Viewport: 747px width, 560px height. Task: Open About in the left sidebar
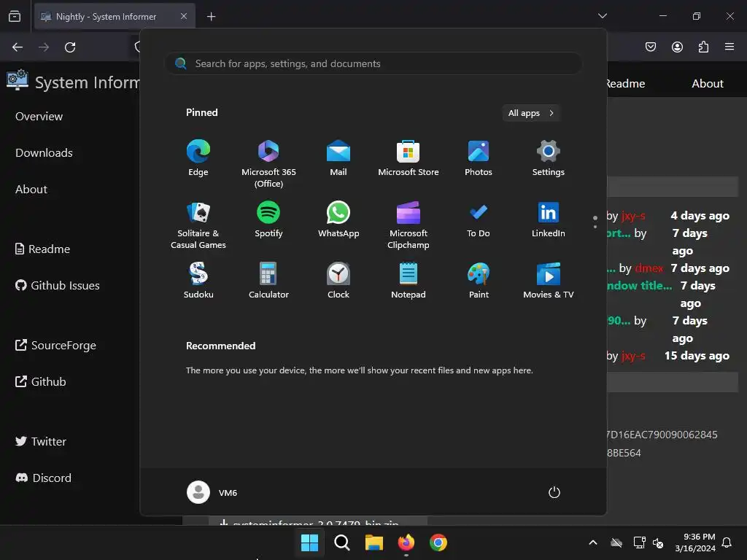click(x=31, y=189)
